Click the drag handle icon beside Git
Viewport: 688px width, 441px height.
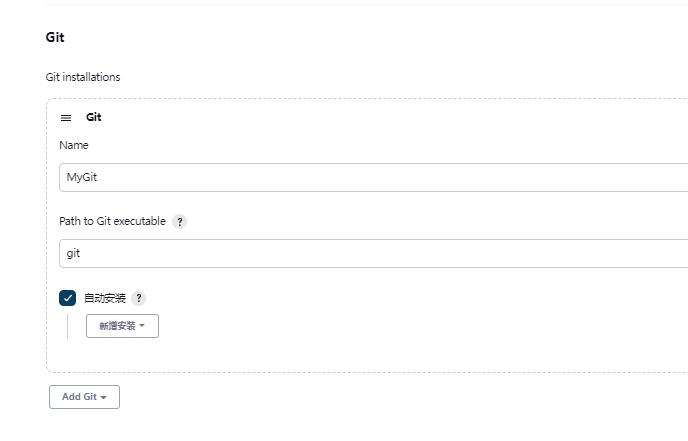pos(66,118)
